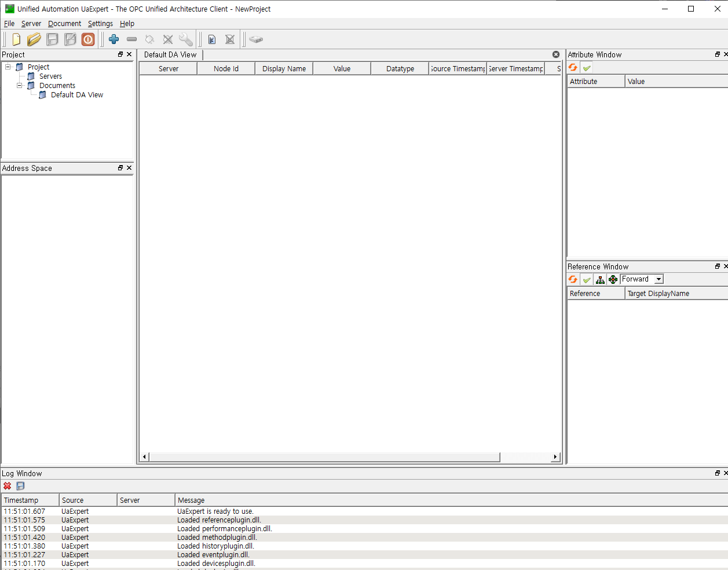The width and height of the screenshot is (728, 570).
Task: Click the Target DisplayName column header
Action: pos(676,294)
